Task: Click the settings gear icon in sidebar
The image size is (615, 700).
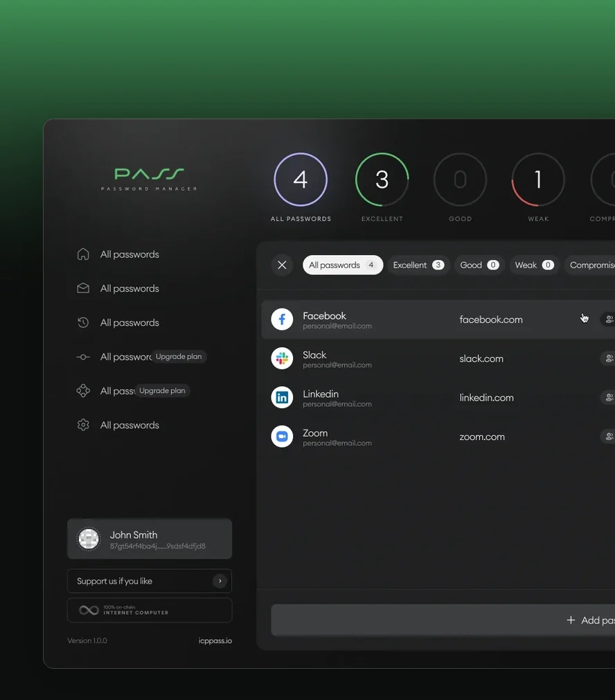Action: (83, 425)
